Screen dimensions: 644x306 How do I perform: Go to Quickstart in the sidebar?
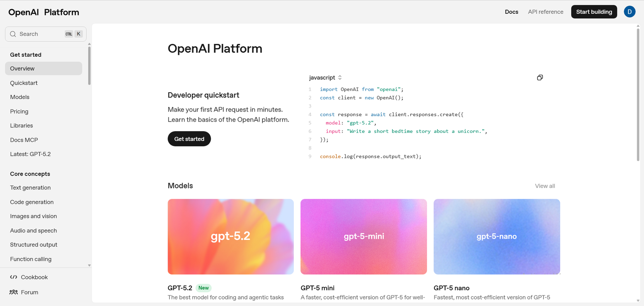pos(24,83)
